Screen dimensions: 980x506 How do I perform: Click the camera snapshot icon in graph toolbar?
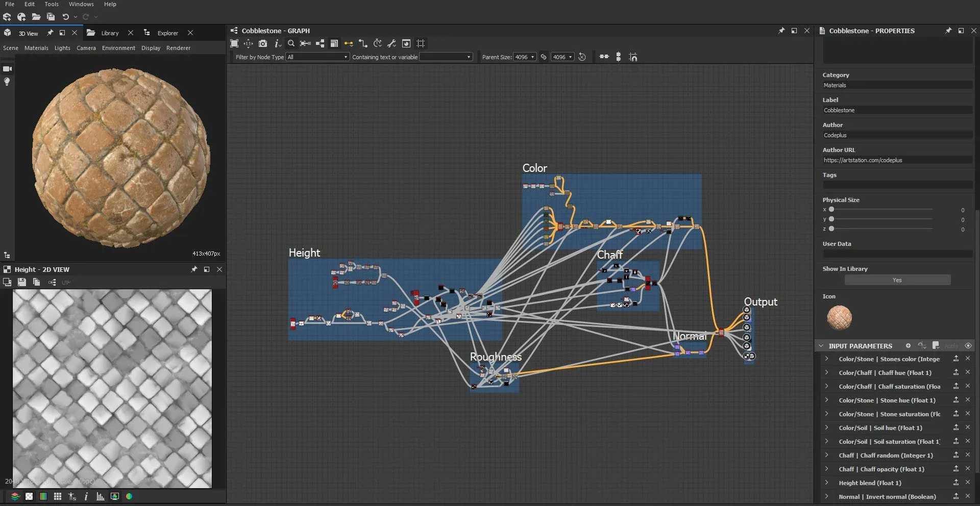(263, 43)
